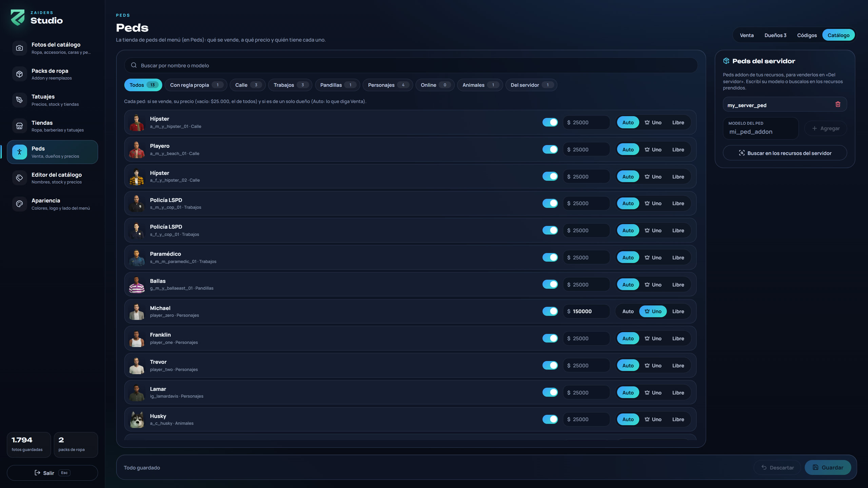This screenshot has height=488, width=868.
Task: Set Trevor ownership to Libre
Action: [678, 365]
